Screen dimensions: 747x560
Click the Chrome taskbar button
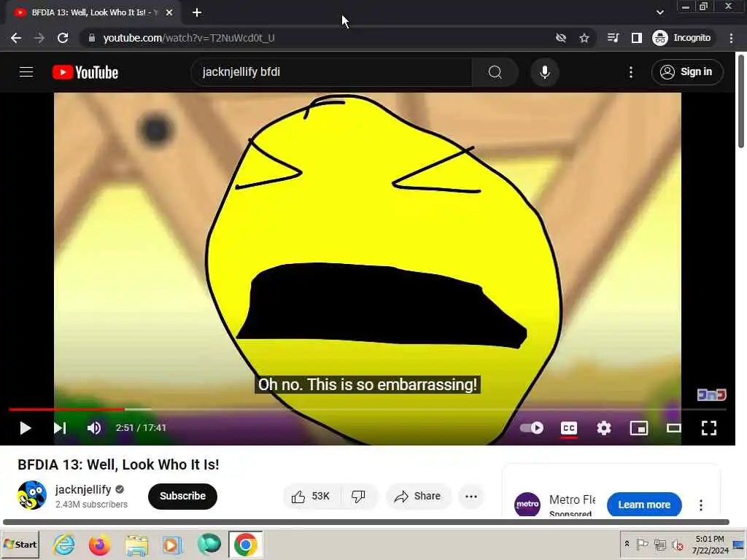[245, 544]
